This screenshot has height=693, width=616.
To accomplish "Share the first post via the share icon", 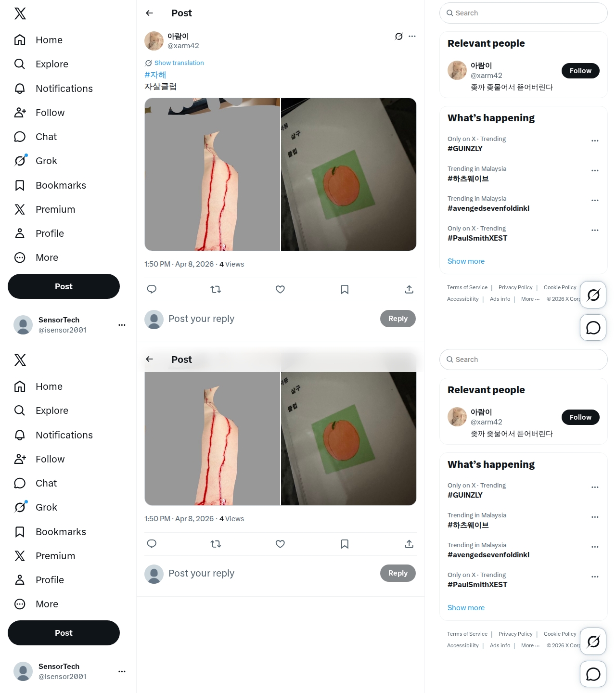I will [x=409, y=289].
